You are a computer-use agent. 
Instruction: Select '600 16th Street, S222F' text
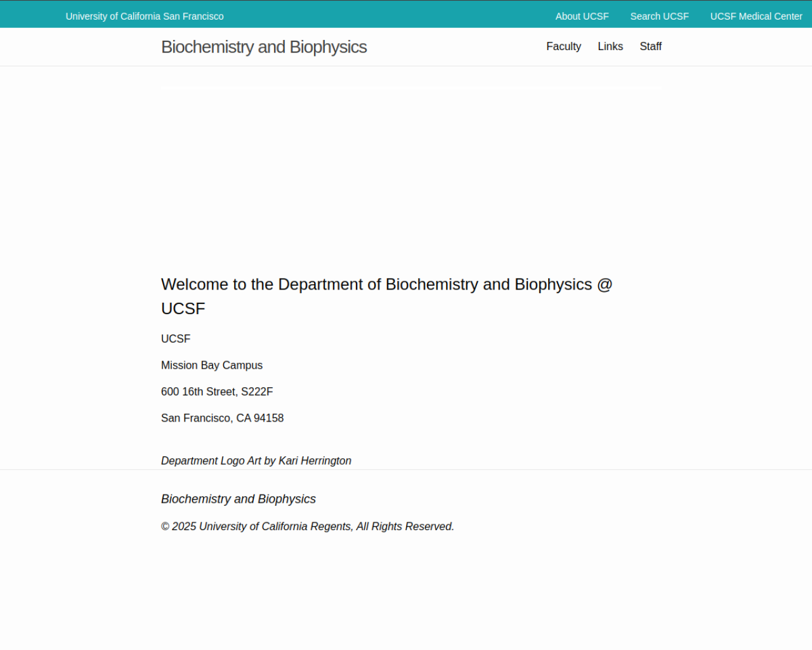point(217,392)
